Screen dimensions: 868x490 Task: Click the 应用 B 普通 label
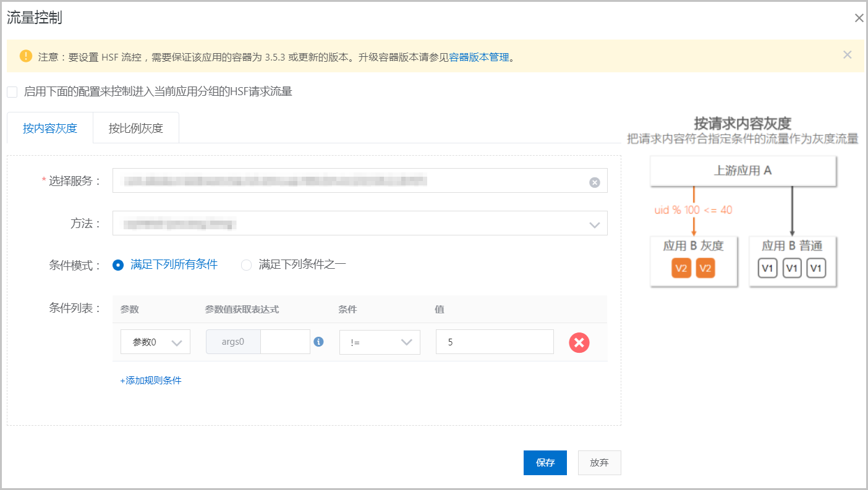click(792, 246)
